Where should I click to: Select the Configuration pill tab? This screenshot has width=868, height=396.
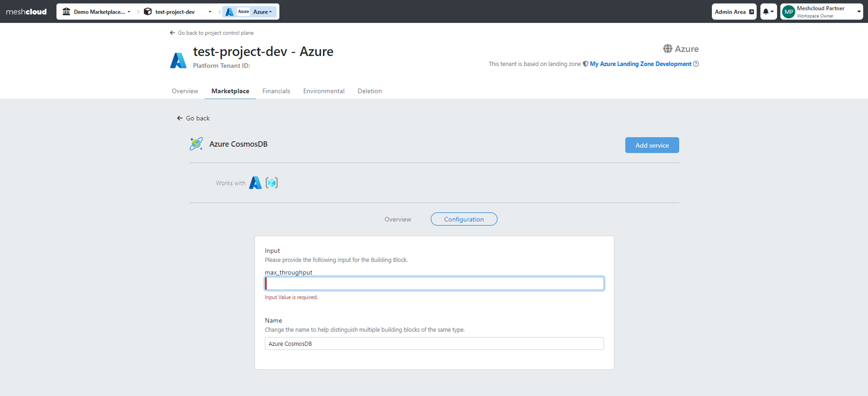tap(464, 219)
